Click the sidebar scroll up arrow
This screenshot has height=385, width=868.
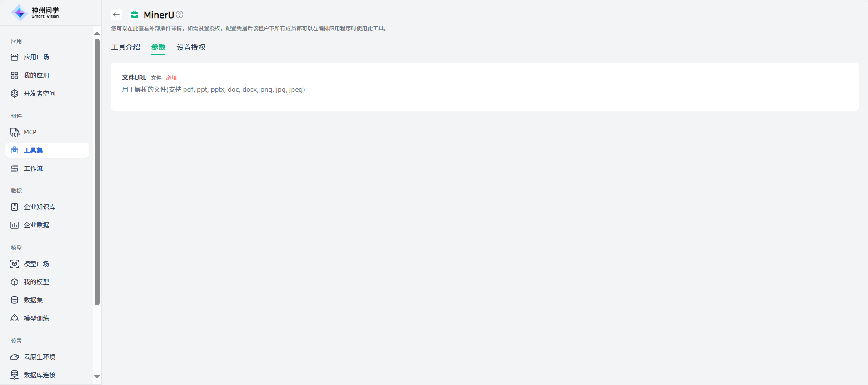tap(97, 33)
